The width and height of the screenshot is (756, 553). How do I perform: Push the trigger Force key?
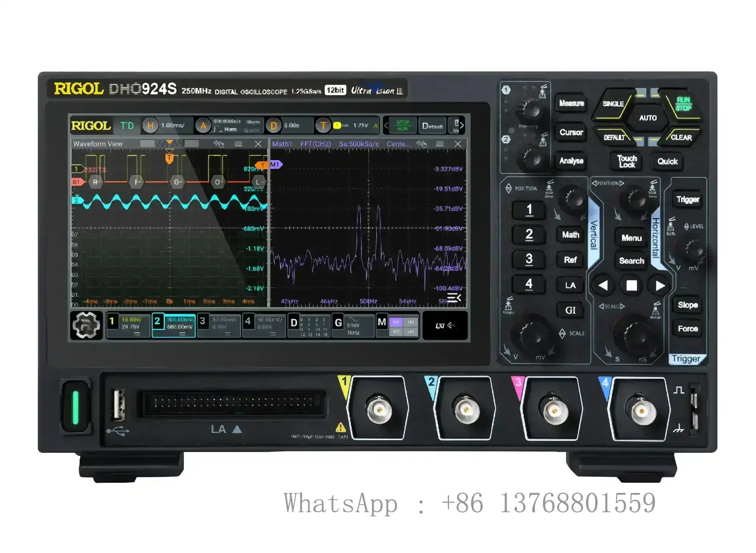pos(687,329)
